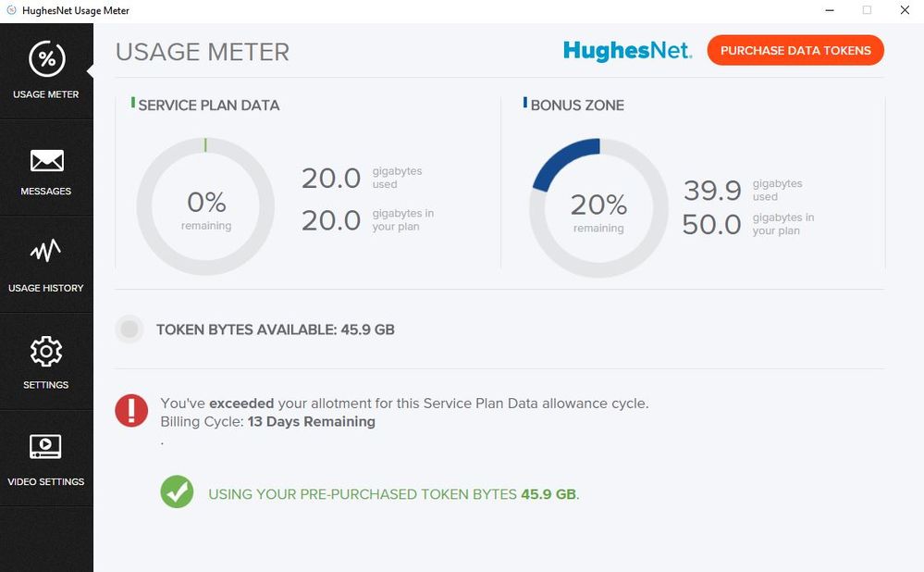Click the Bonus Zone 20% remaining donut
Viewport: 924px width, 572px height.
click(598, 209)
